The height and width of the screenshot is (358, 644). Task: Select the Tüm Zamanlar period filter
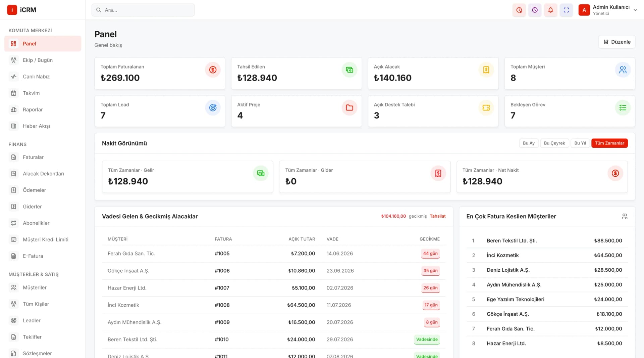(609, 143)
